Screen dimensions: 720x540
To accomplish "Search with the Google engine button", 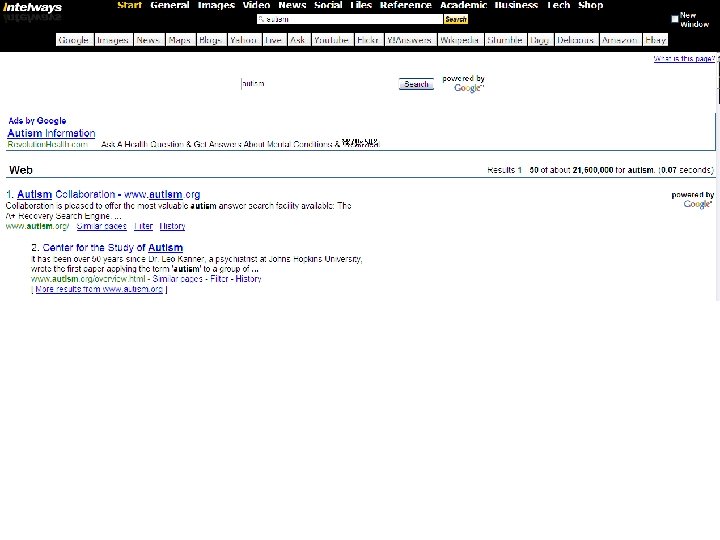I will pyautogui.click(x=74, y=40).
